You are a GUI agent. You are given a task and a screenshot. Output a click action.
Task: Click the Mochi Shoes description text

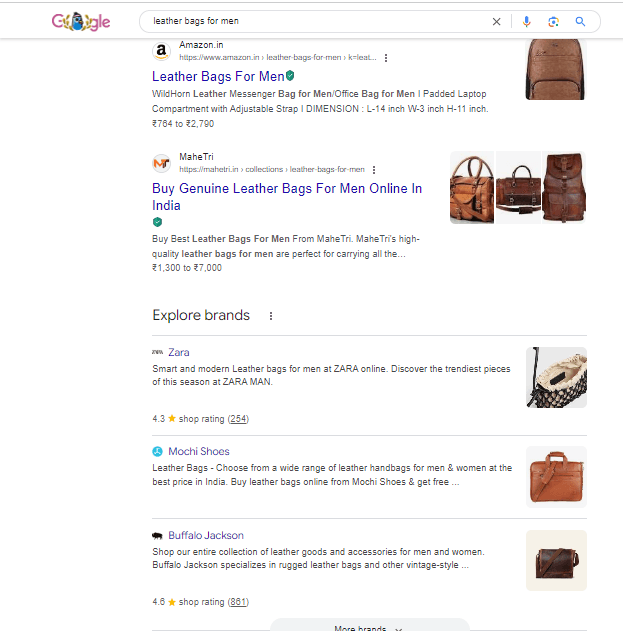pyautogui.click(x=332, y=475)
